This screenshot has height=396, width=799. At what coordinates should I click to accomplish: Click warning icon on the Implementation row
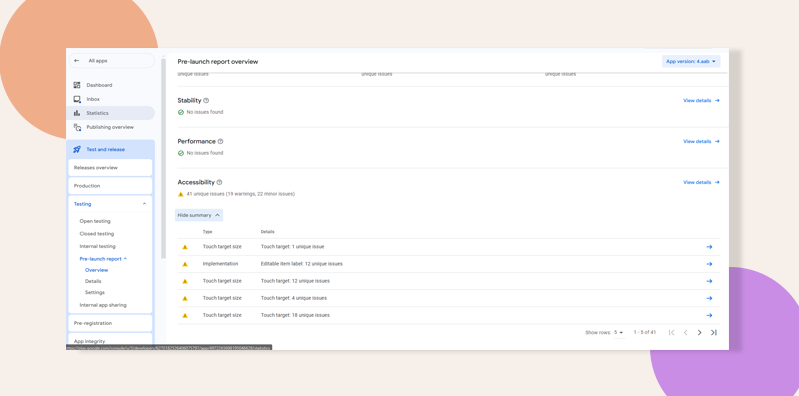(185, 264)
